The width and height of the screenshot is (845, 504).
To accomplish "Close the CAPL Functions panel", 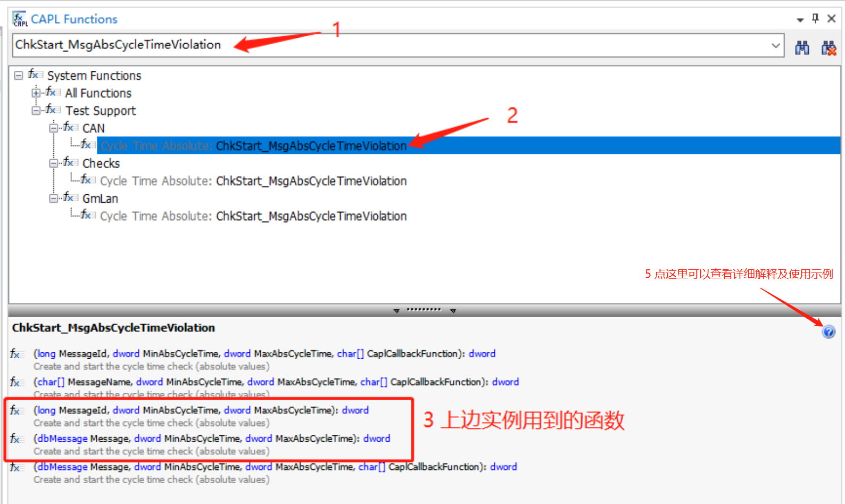I will click(x=831, y=19).
